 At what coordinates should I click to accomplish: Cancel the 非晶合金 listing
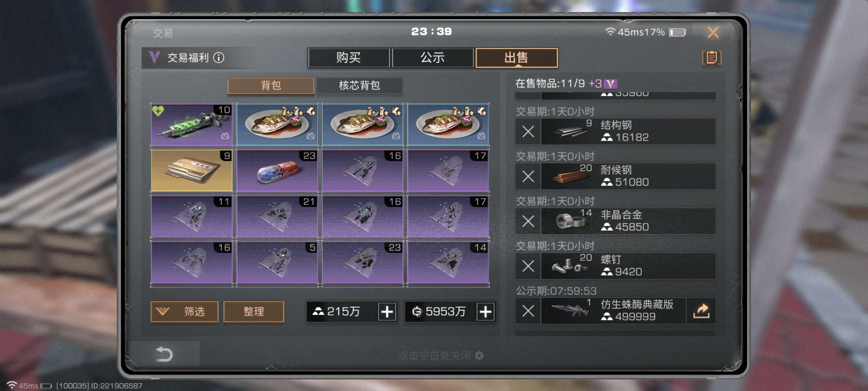(x=528, y=221)
